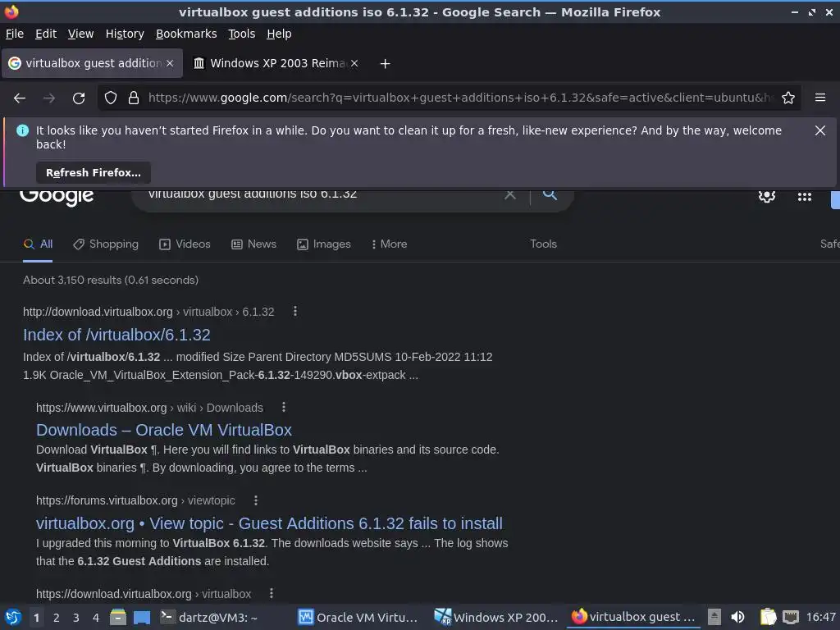
Task: Bookmark this page with the star
Action: coord(788,98)
